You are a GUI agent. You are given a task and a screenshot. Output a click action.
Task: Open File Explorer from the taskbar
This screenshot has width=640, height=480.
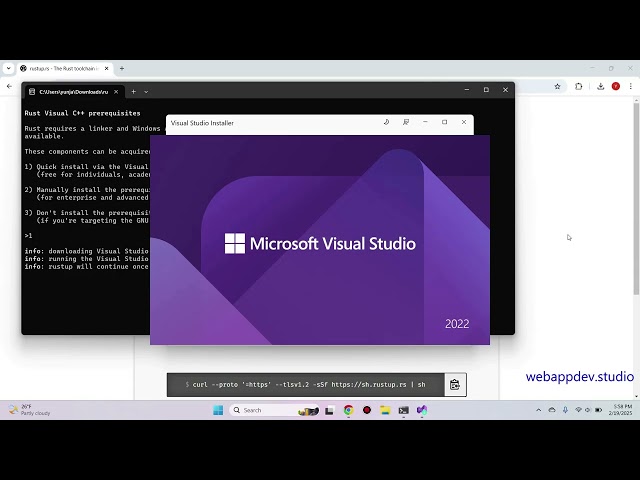point(385,410)
